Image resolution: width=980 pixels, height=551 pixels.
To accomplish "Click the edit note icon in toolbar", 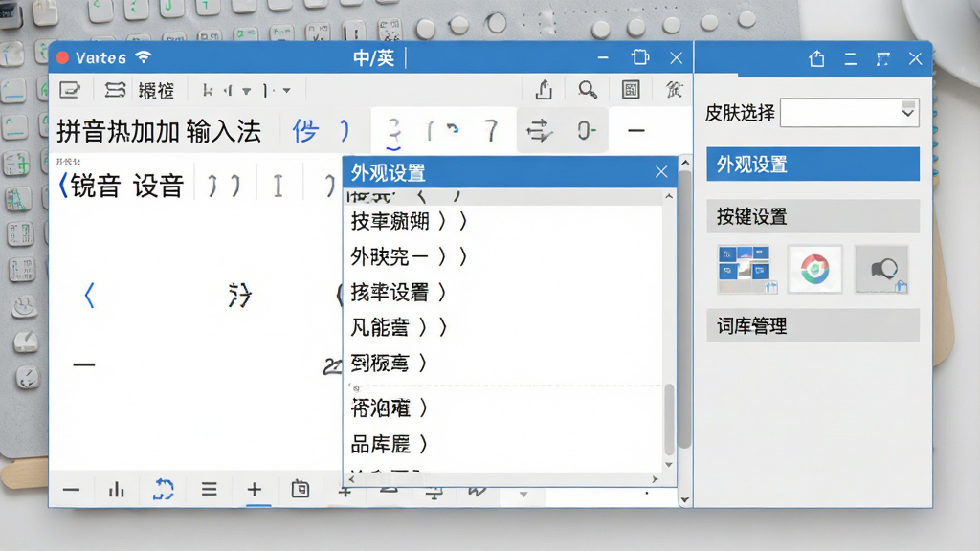I will tap(69, 90).
